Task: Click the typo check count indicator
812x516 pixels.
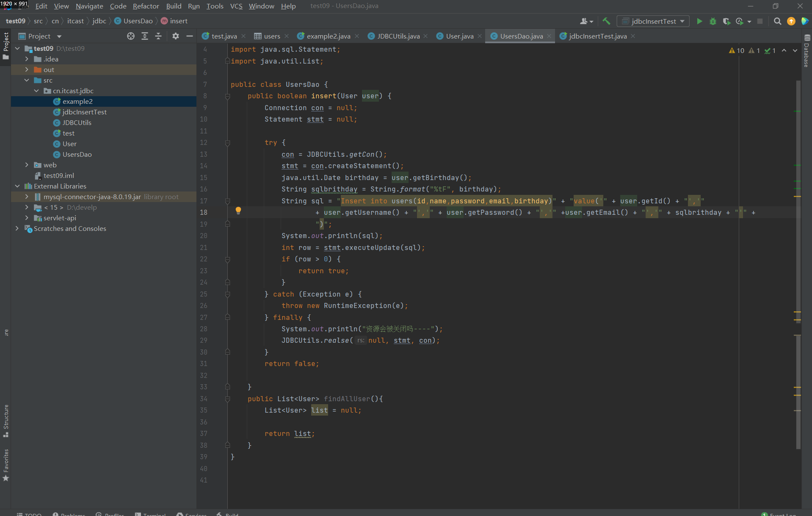Action: [x=770, y=50]
